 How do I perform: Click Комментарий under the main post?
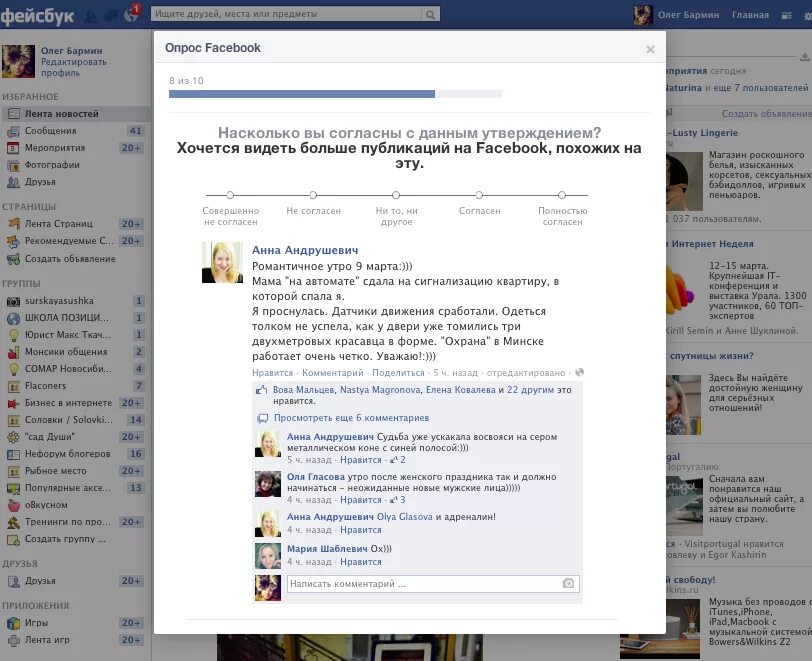point(332,372)
